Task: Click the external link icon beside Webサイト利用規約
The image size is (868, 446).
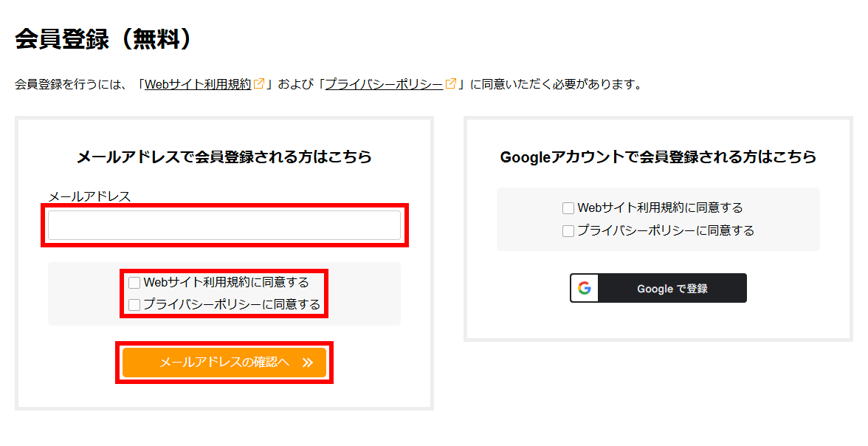Action: 258,83
